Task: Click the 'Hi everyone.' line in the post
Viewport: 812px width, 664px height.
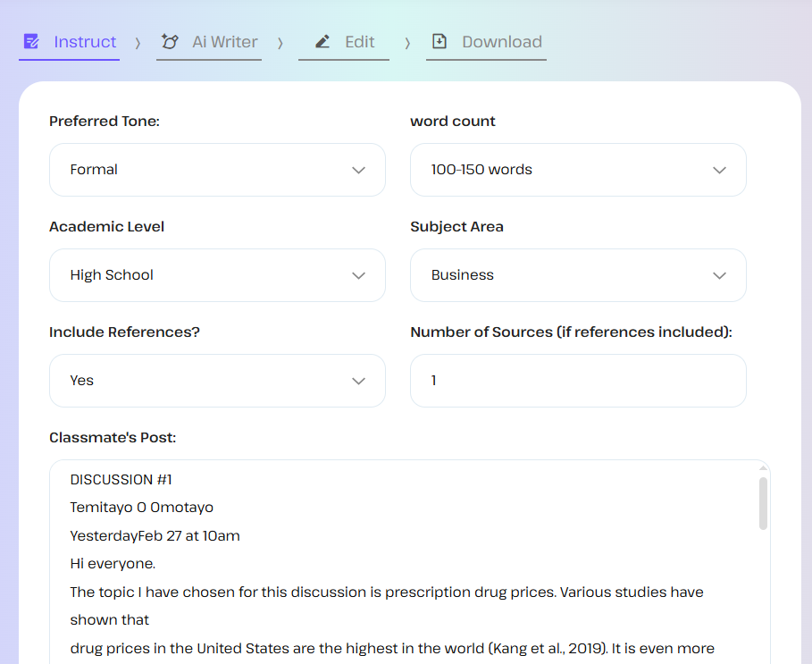Action: (113, 564)
